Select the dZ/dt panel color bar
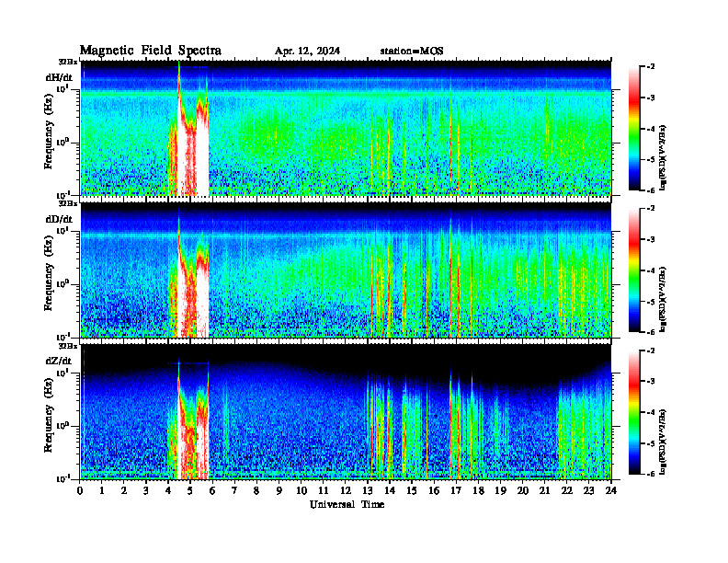The image size is (728, 563). point(633,412)
